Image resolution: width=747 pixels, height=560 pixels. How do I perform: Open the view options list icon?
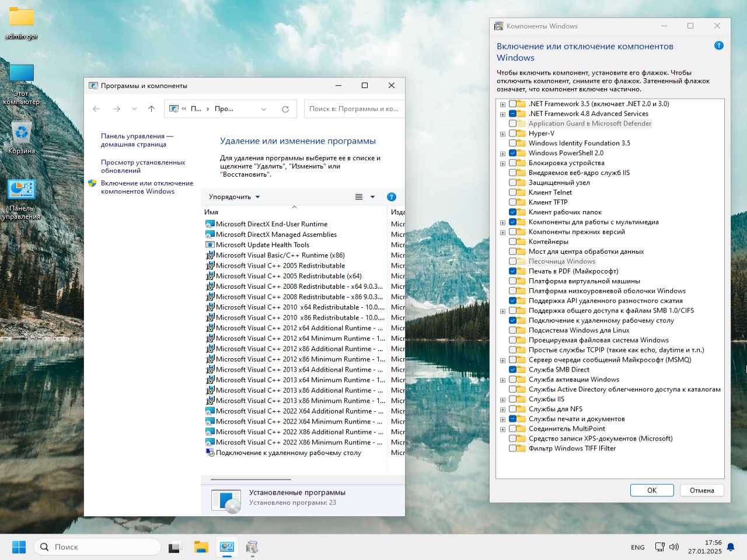coord(359,197)
